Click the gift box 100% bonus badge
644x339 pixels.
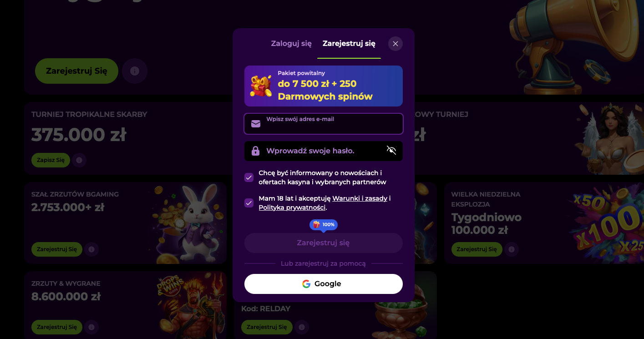tap(324, 225)
